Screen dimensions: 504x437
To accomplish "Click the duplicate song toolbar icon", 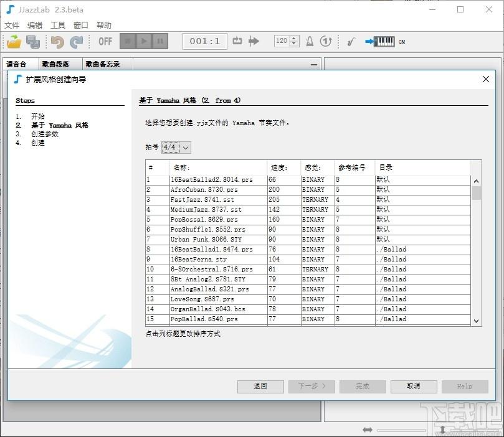I will tap(33, 42).
